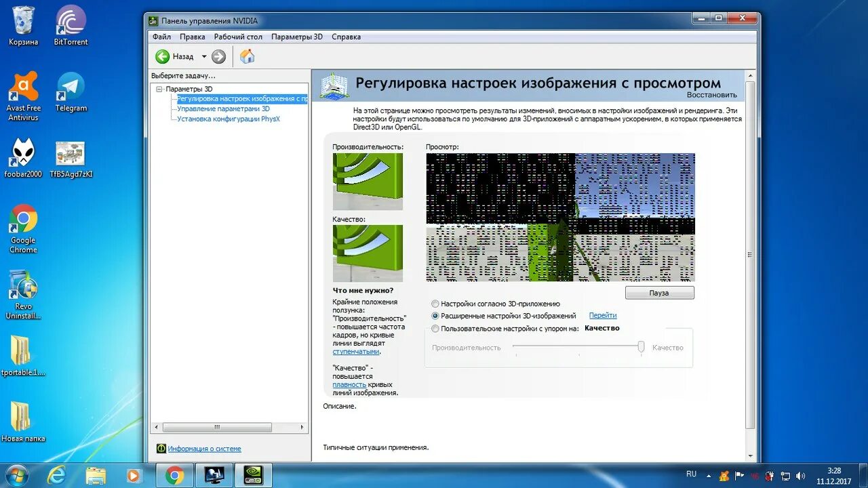
Task: Select Управление параметрами 3D tree item
Action: [x=223, y=108]
